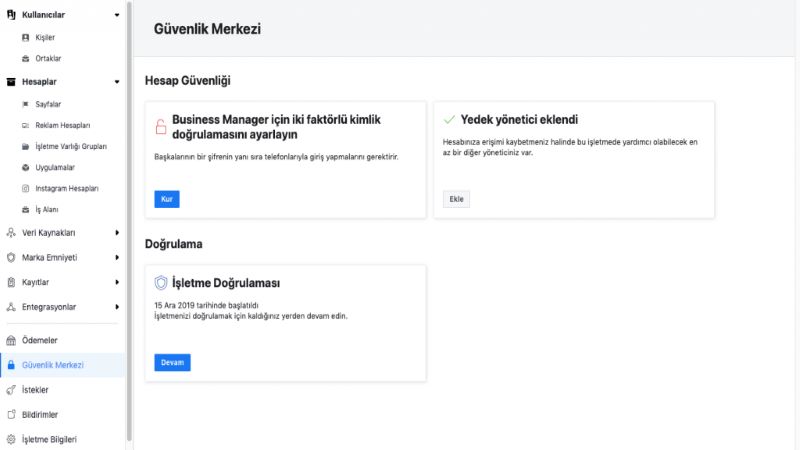Click the Ödemeler bank icon
This screenshot has height=450, width=800.
pos(11,340)
